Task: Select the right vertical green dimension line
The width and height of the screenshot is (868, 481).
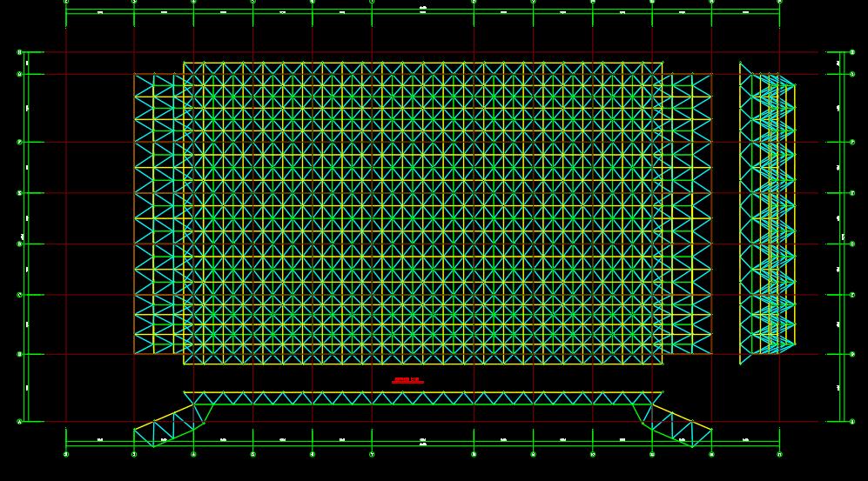Action: (x=843, y=235)
